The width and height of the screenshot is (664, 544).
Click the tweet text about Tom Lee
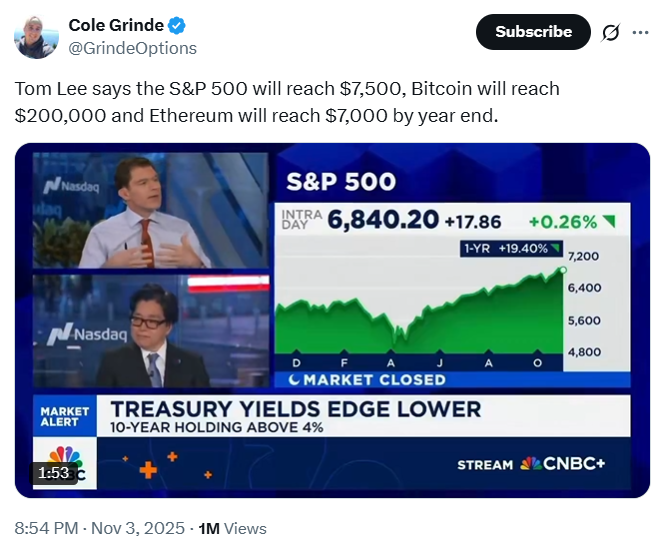pos(287,101)
